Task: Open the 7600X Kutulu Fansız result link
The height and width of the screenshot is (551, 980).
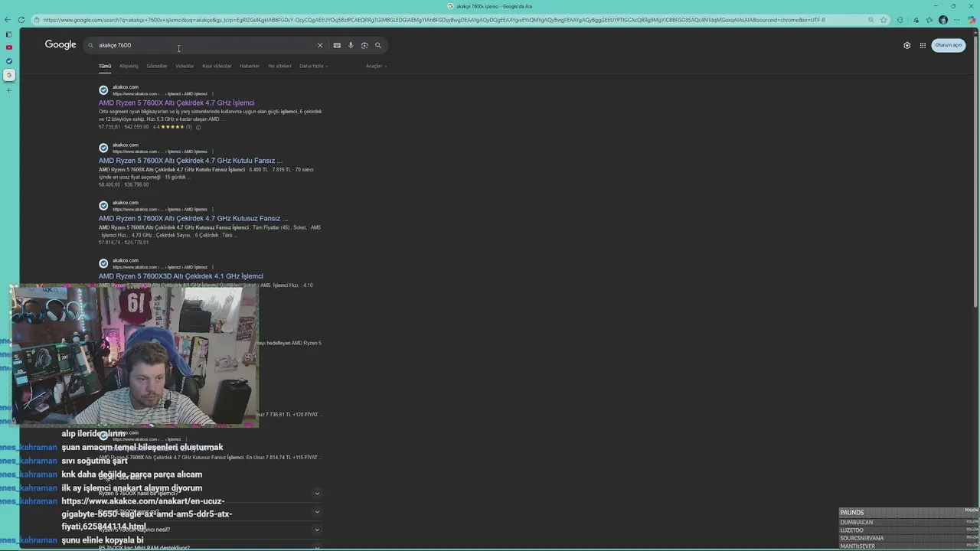Action: (x=190, y=161)
